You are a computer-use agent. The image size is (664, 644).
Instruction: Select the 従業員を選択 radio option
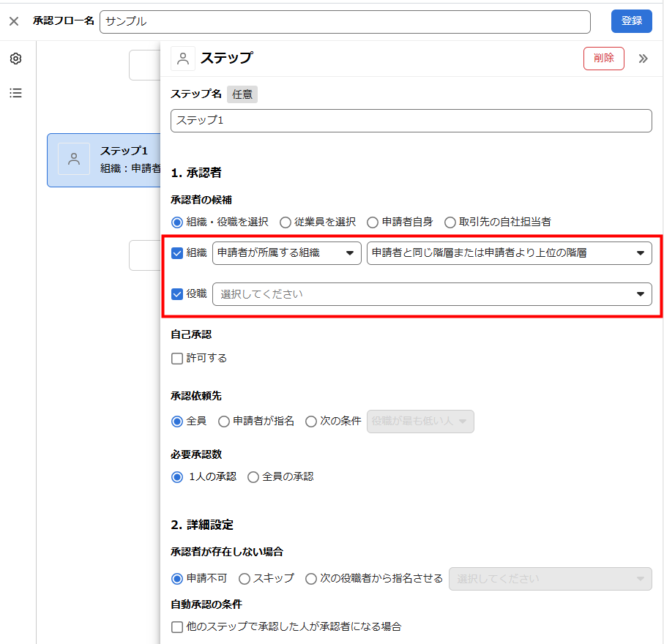coord(286,222)
